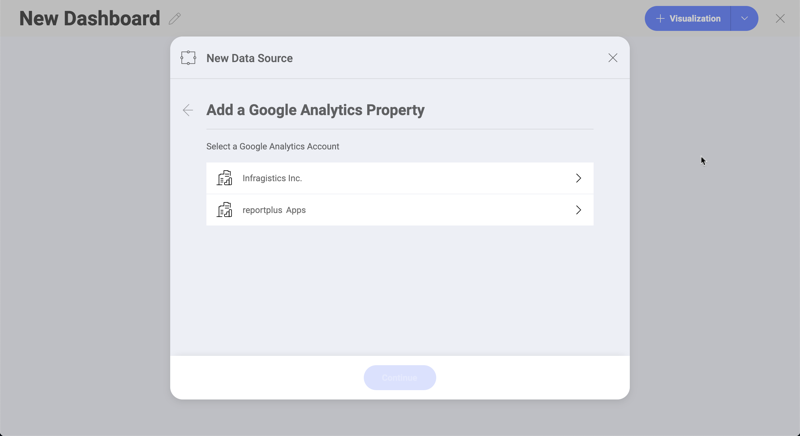Screen dimensions: 800x436
Task: Close the New Data Source dialog
Action: click(613, 58)
